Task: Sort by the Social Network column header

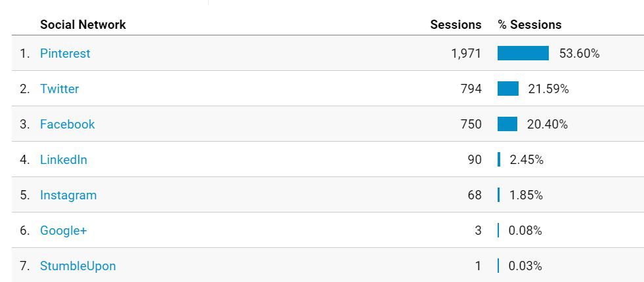Action: (x=83, y=25)
